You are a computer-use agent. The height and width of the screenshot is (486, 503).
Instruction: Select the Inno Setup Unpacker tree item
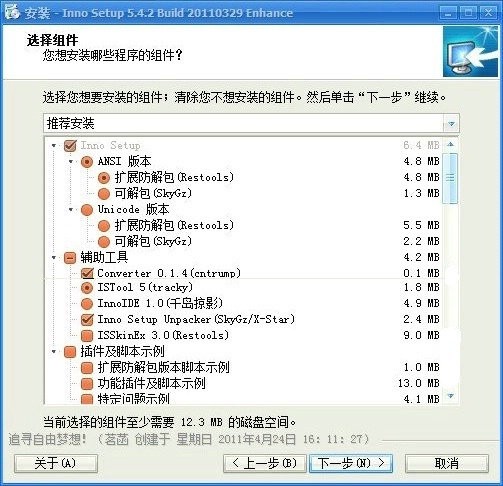[x=196, y=319]
